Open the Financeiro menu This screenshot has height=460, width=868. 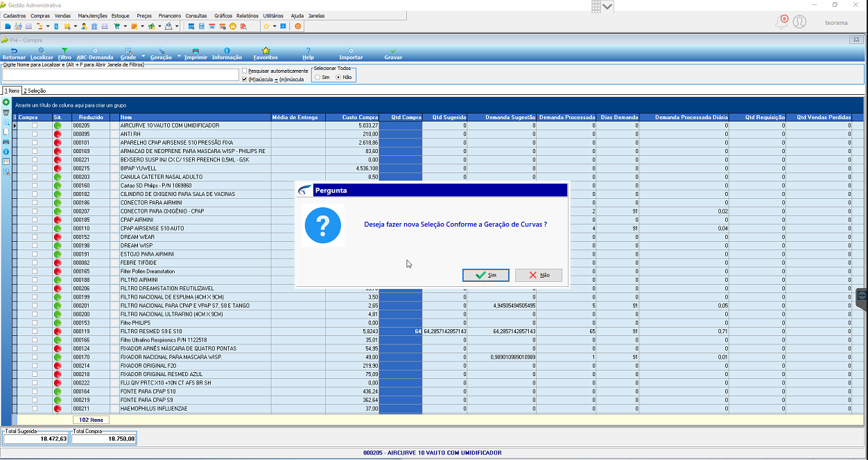pos(169,15)
